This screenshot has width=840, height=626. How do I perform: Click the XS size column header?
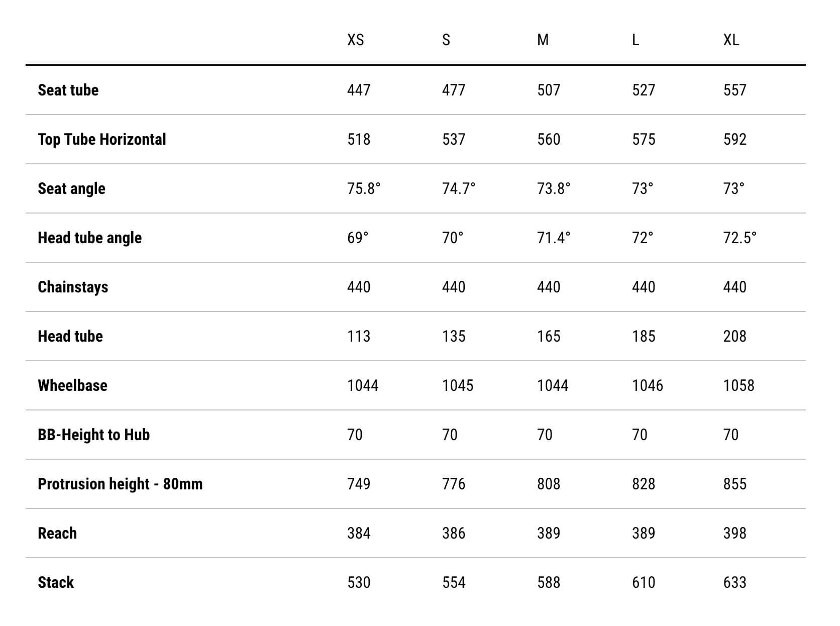point(355,40)
